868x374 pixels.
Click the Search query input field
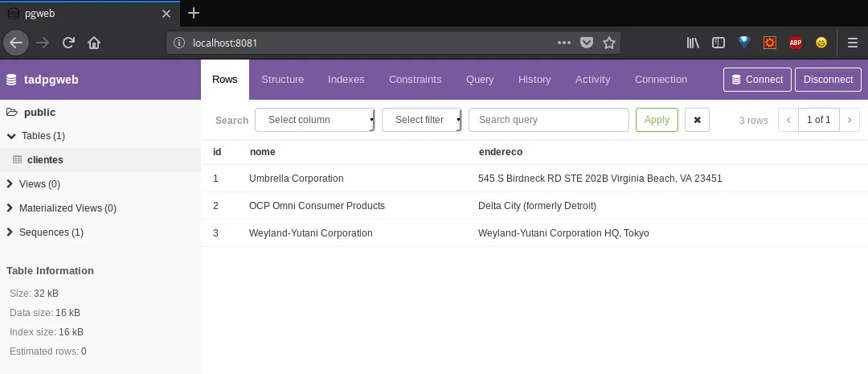pos(549,120)
